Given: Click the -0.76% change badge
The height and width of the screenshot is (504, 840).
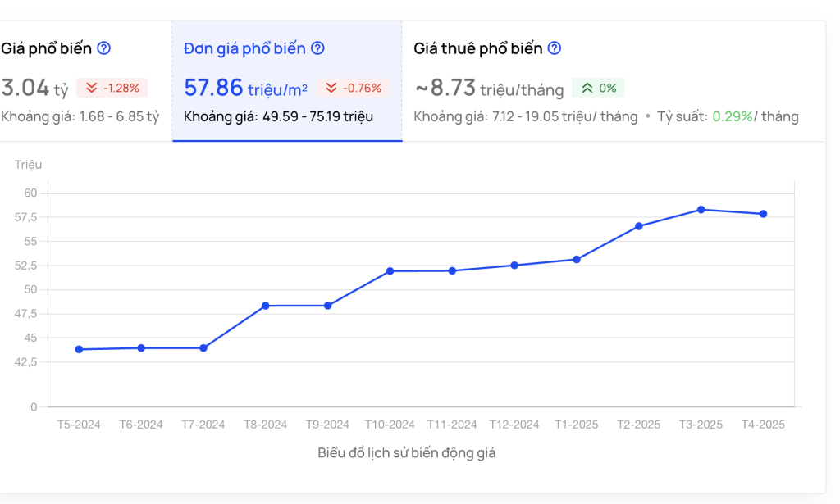Looking at the screenshot, I should coord(353,88).
